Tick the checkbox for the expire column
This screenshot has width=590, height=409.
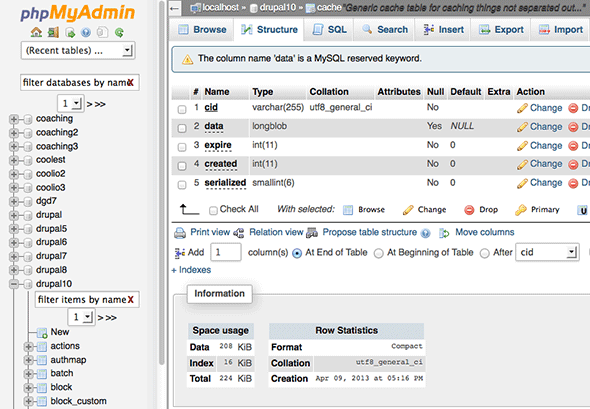182,147
